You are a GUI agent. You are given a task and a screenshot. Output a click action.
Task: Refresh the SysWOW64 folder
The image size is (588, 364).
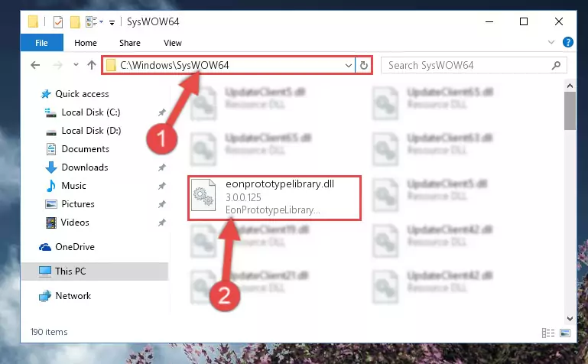tap(364, 66)
